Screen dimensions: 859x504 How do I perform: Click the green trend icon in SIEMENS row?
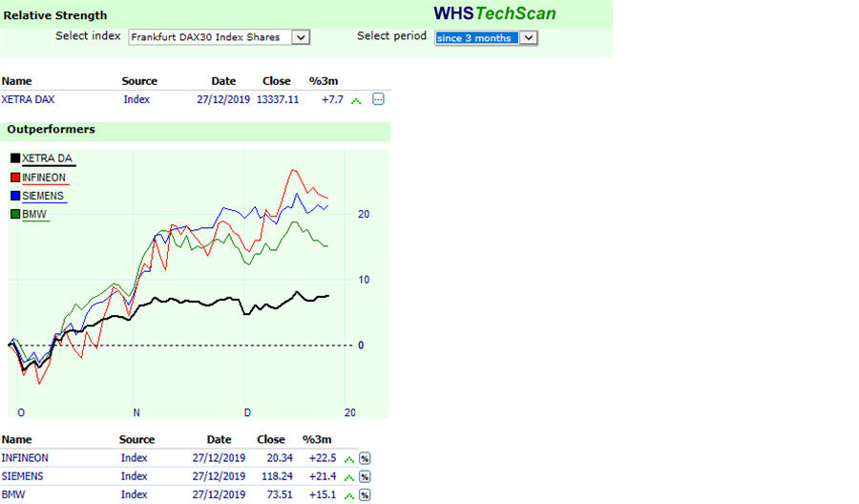(349, 477)
